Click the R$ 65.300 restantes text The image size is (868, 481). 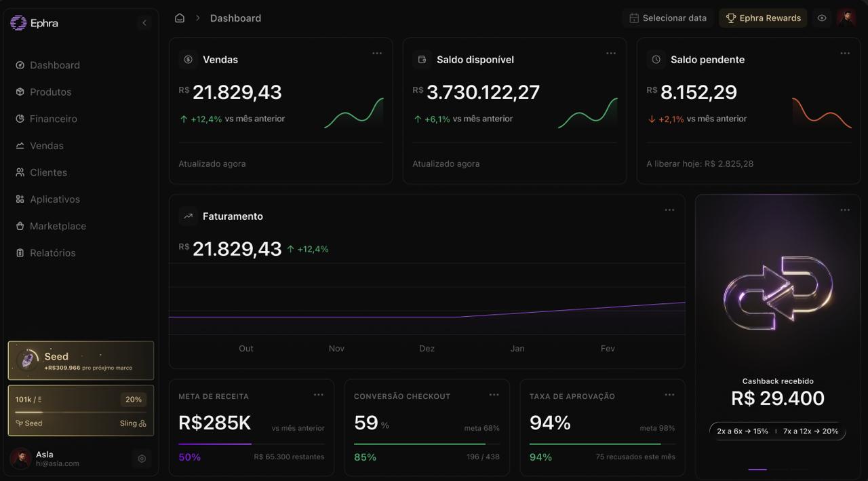point(289,457)
